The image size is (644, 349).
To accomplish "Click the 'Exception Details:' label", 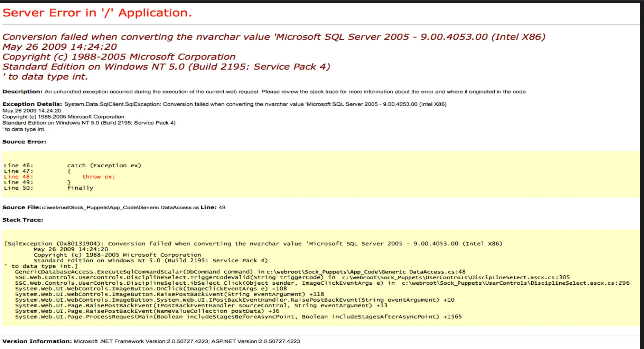I will (32, 104).
